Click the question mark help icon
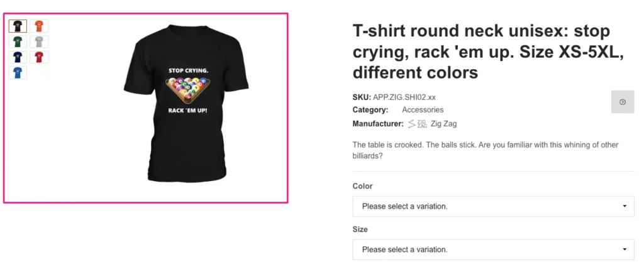 622,102
